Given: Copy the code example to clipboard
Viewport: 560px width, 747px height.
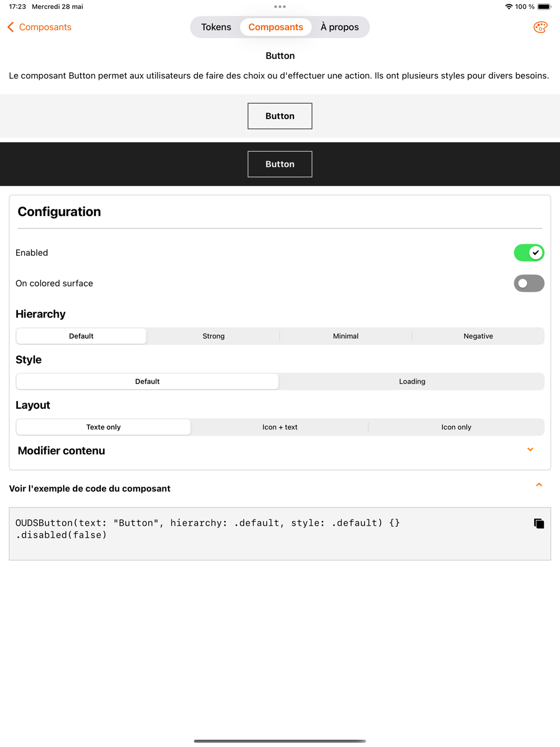Looking at the screenshot, I should coord(539,524).
